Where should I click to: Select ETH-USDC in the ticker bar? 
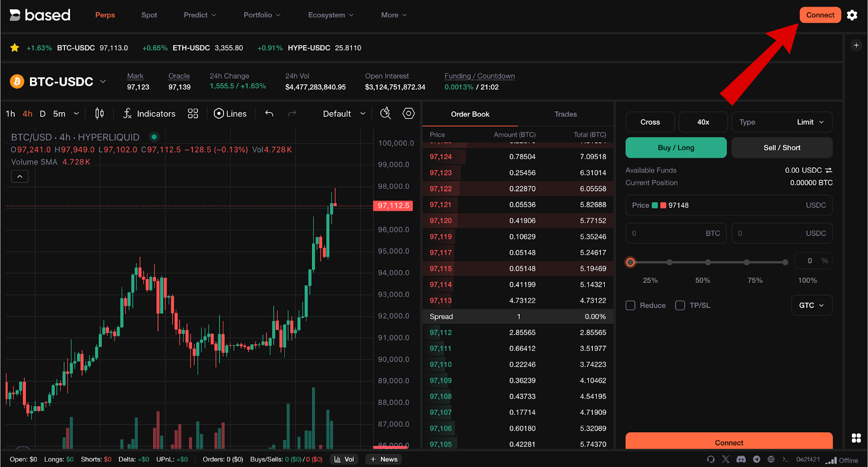click(193, 48)
